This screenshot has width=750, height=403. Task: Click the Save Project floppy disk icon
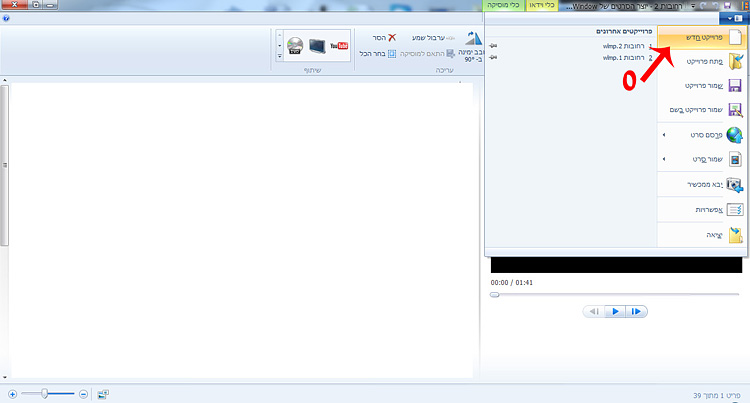(x=735, y=86)
